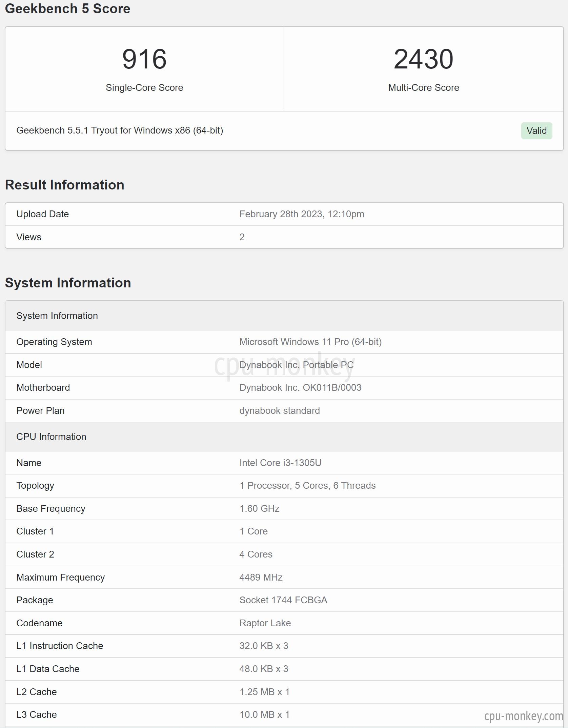Select the 1.60 GHz value
Image resolution: width=568 pixels, height=728 pixels.
[259, 509]
